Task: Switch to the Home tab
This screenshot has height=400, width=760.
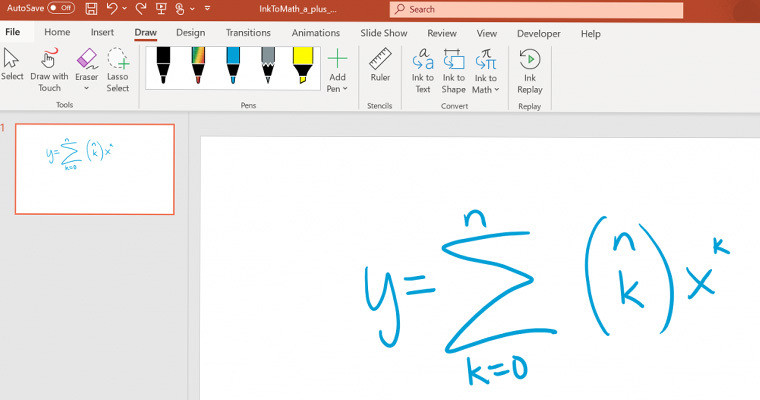Action: click(57, 32)
